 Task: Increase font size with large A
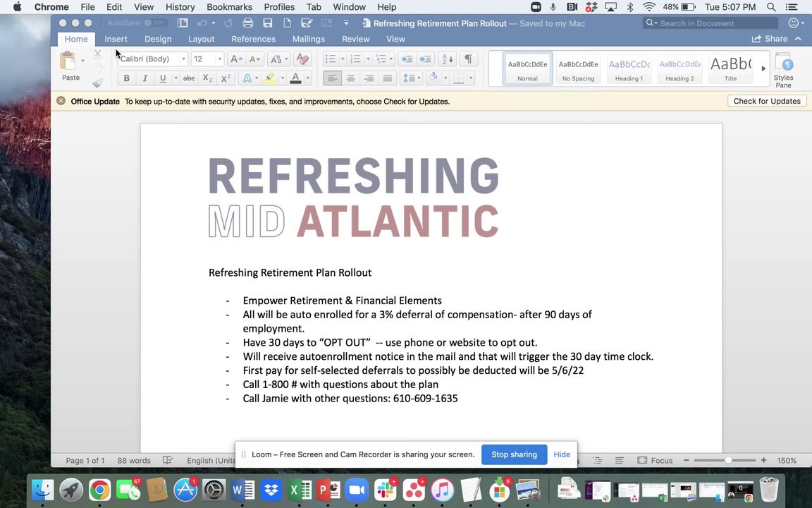pos(235,59)
